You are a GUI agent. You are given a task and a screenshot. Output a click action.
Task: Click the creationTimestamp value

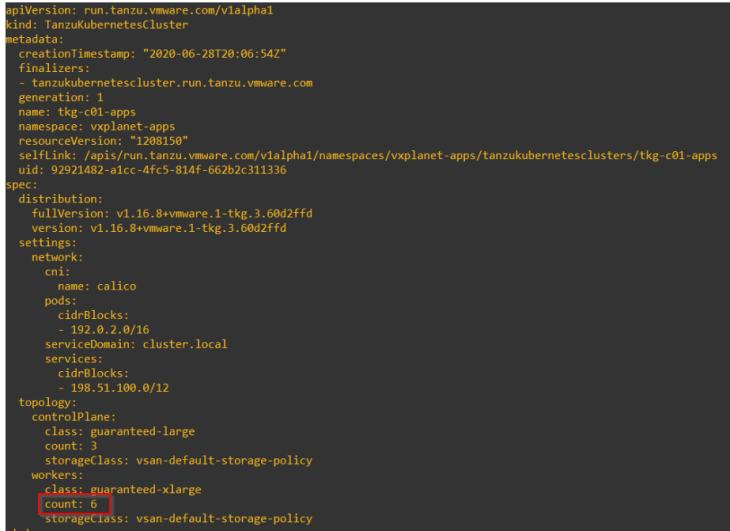[215, 54]
